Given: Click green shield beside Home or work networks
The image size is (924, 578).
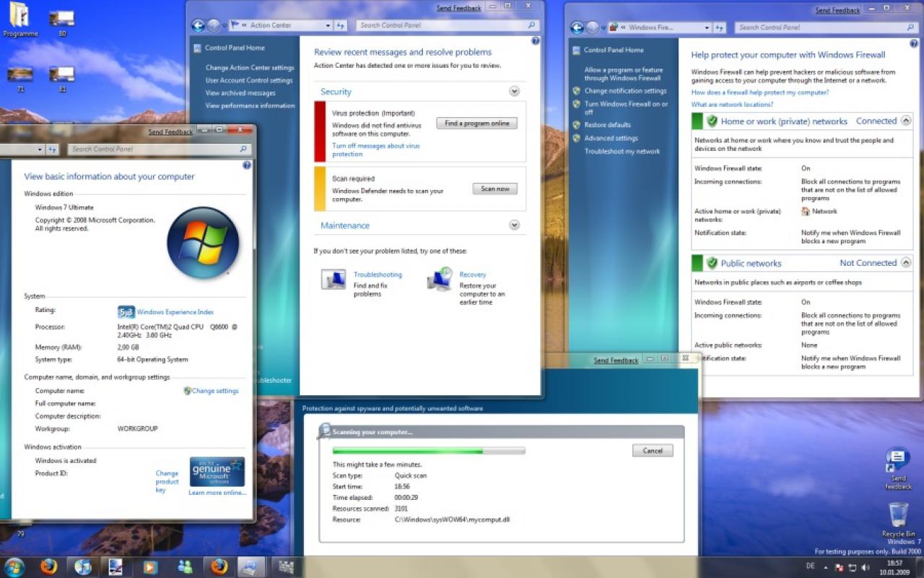Looking at the screenshot, I should [712, 121].
